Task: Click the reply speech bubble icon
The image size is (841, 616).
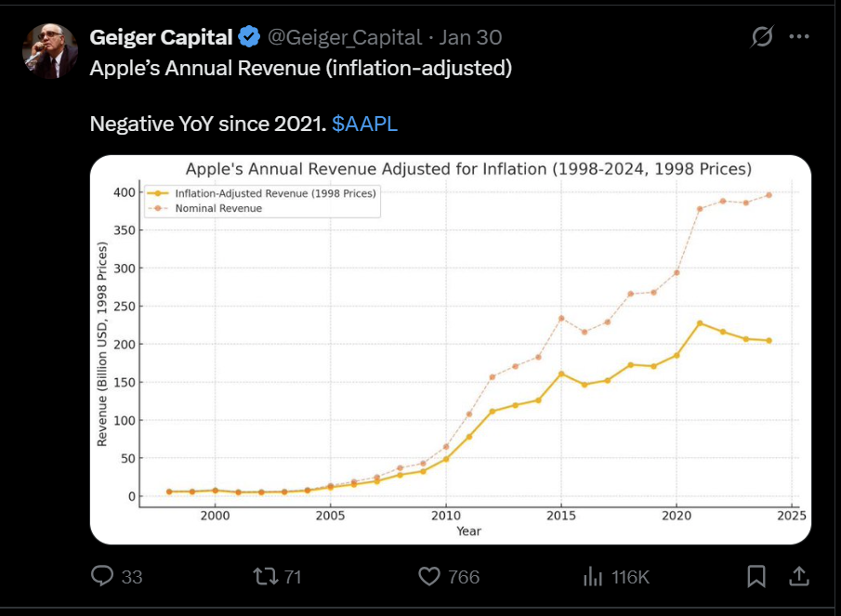Action: coord(102,577)
